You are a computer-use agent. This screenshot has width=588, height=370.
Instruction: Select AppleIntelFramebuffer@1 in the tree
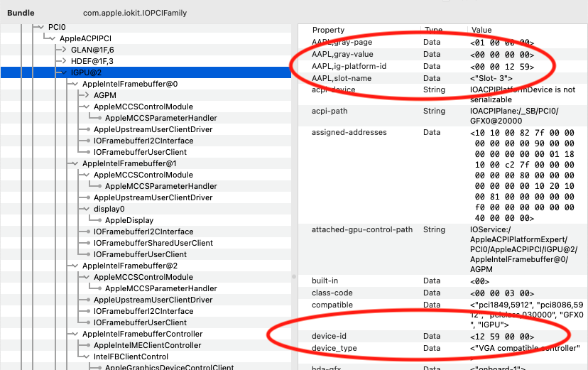point(129,163)
